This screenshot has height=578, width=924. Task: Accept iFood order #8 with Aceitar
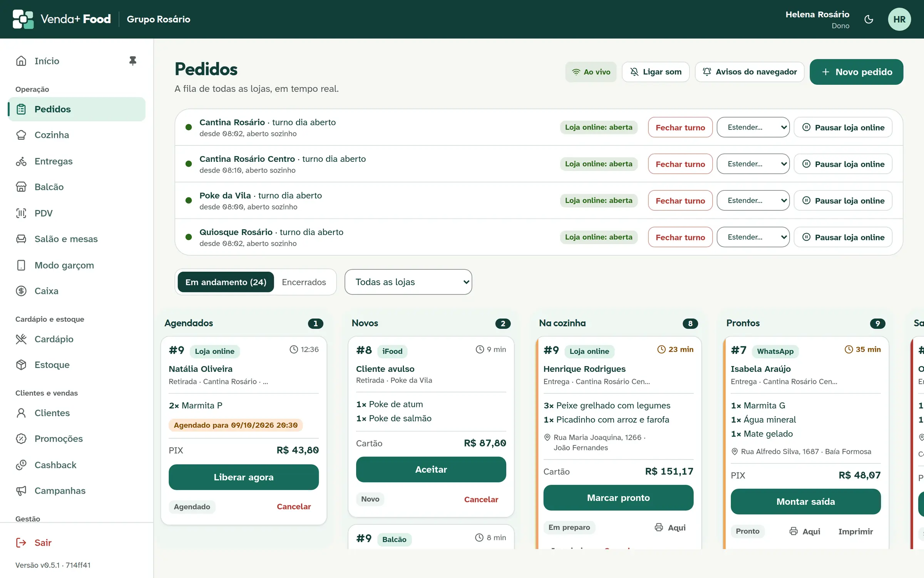[431, 469]
